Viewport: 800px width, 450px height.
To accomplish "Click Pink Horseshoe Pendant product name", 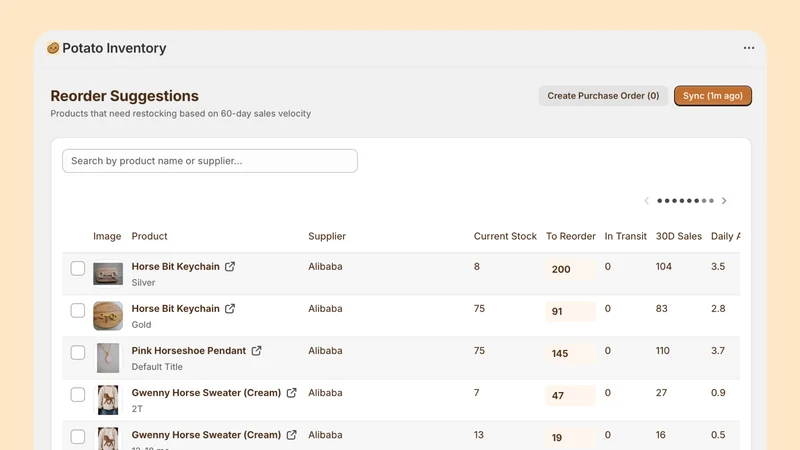I will (x=189, y=351).
